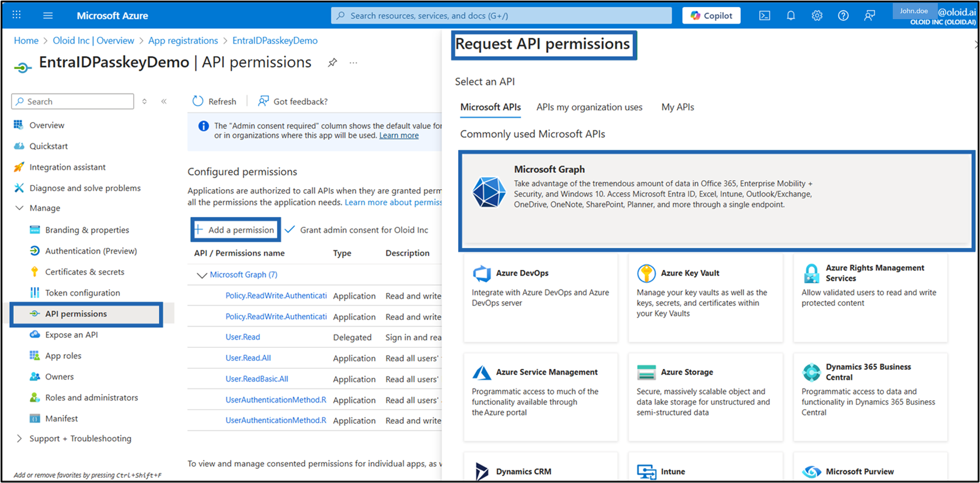The width and height of the screenshot is (980, 483).
Task: Select the Azure Storage API card
Action: click(x=705, y=397)
